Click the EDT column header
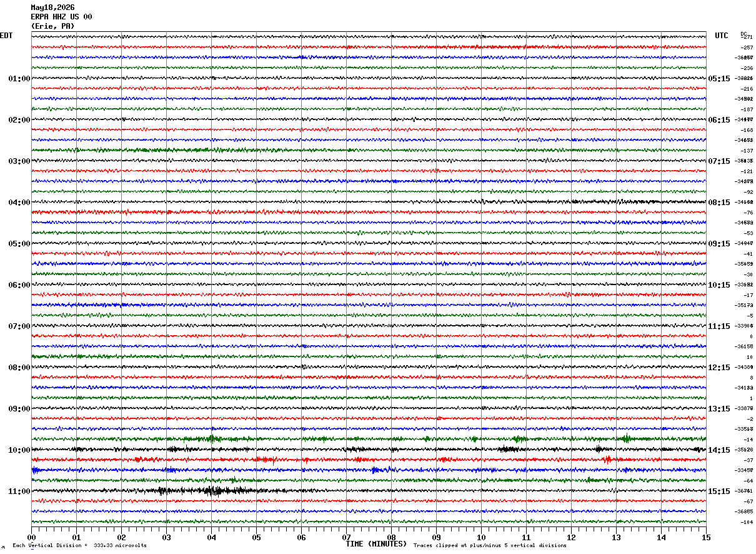Image resolution: width=756 pixels, height=554 pixels. (x=6, y=36)
